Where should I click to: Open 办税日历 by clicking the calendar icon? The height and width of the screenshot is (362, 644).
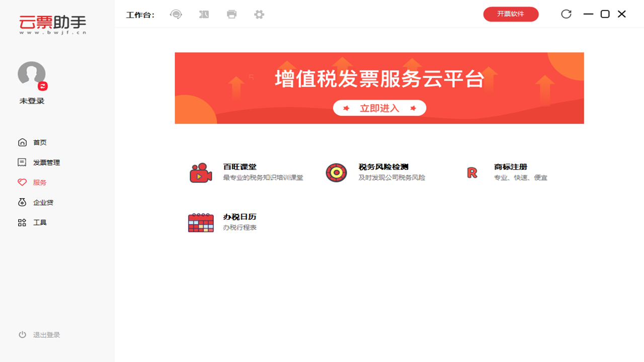200,222
